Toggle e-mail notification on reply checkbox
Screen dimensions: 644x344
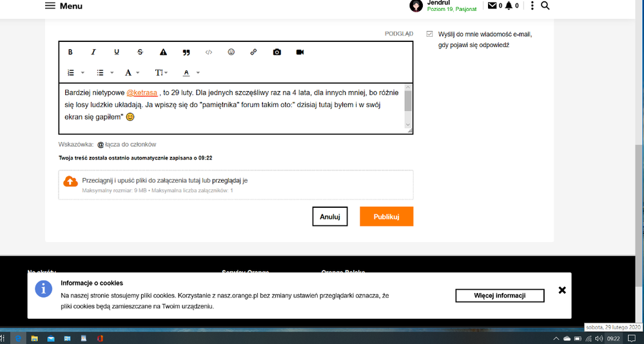point(429,34)
